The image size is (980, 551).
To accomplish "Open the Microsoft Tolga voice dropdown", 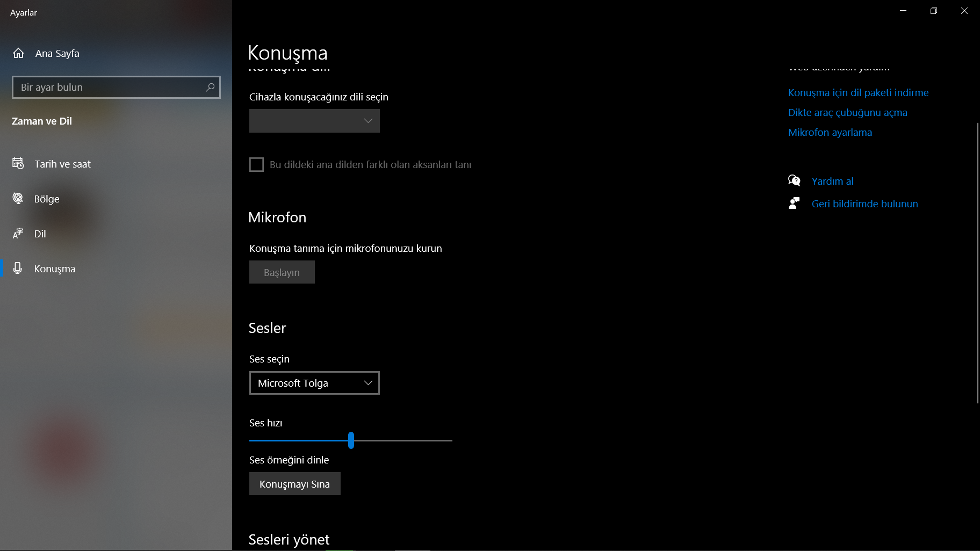I will [x=314, y=383].
